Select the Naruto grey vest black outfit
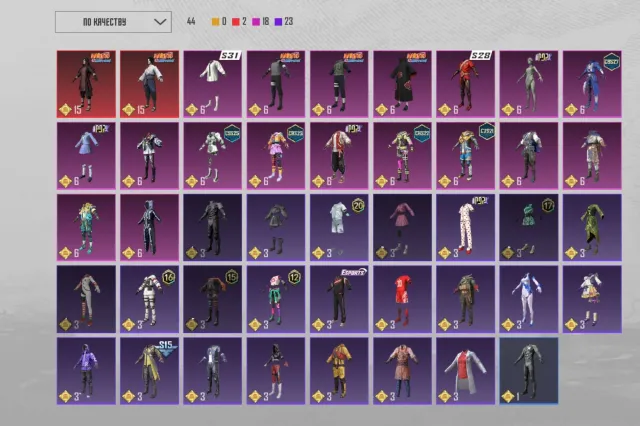640x426 pixels. click(x=276, y=84)
